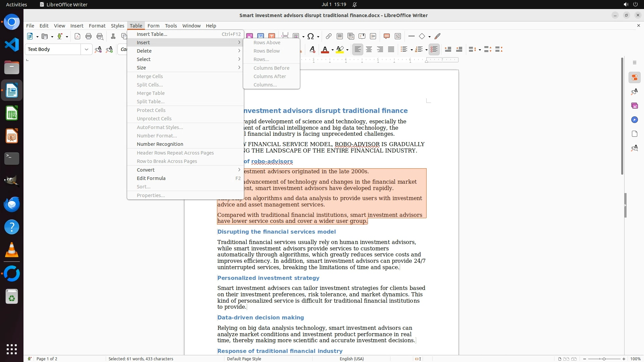Toggle Justified paragraph alignment

coord(391,50)
